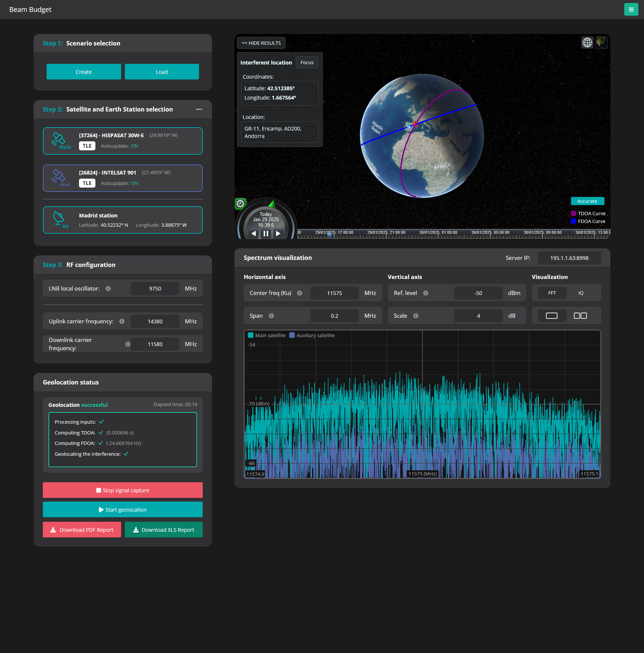Open the hamburger menu in top bar
This screenshot has height=653, width=644.
tap(631, 9)
